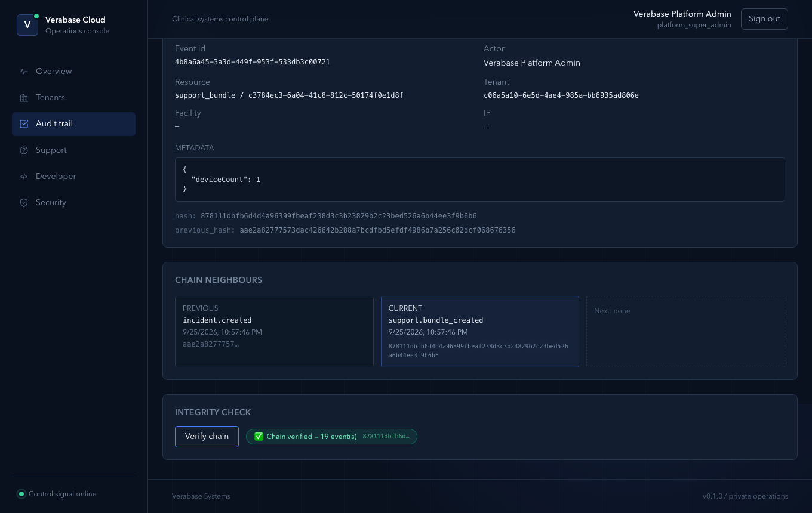This screenshot has width=812, height=513.
Task: Click the Overview pulse icon
Action: [x=24, y=72]
